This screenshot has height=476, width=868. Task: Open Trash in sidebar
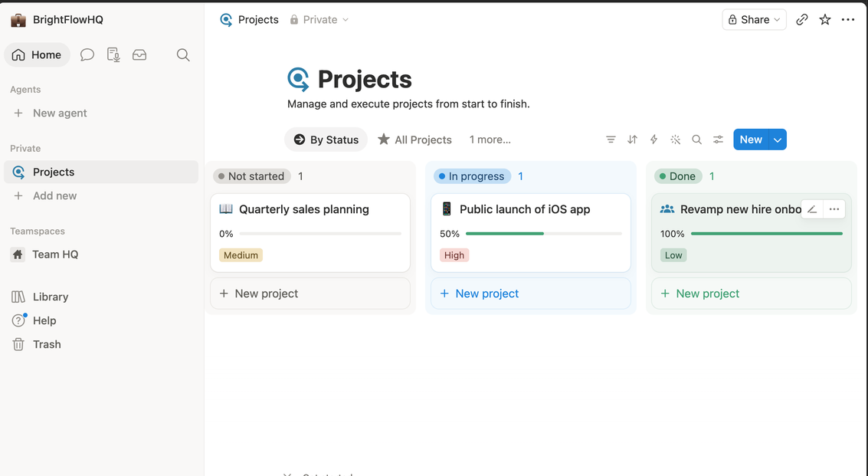pos(47,345)
